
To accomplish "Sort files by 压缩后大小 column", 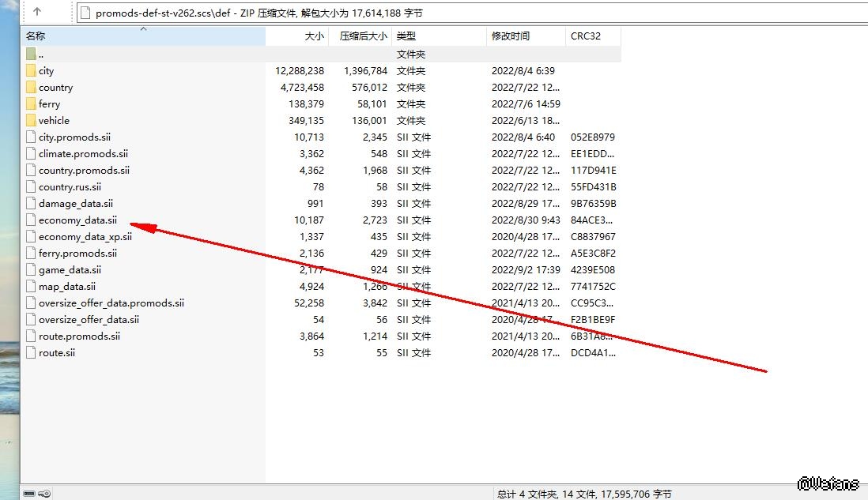I will (x=363, y=36).
